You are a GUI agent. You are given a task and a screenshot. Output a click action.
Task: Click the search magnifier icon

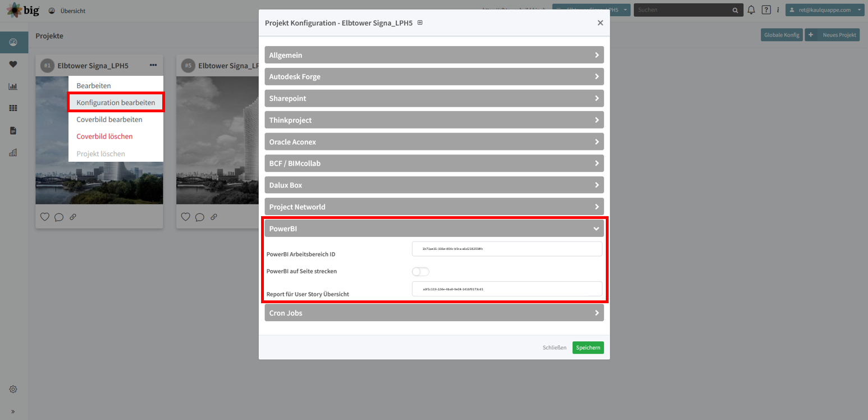tap(735, 10)
